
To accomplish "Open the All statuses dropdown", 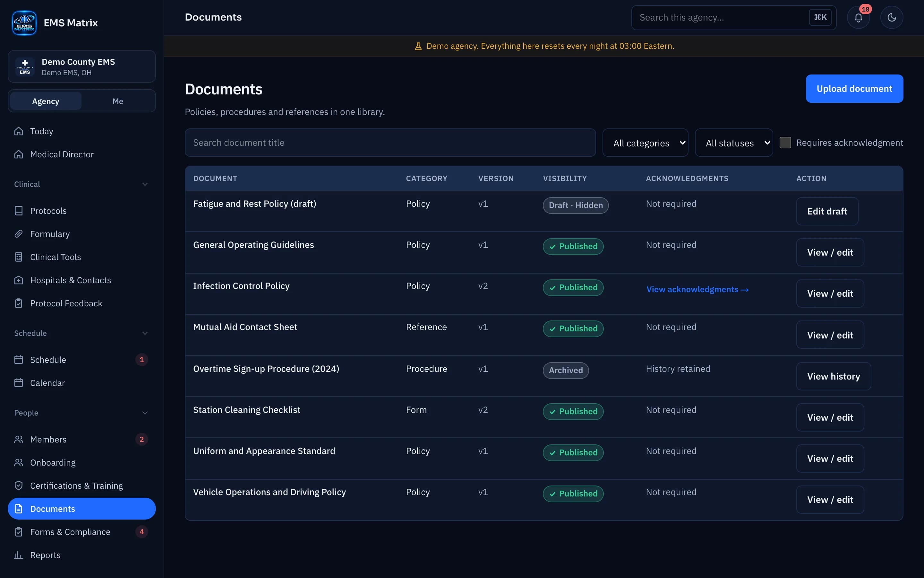I will 734,143.
